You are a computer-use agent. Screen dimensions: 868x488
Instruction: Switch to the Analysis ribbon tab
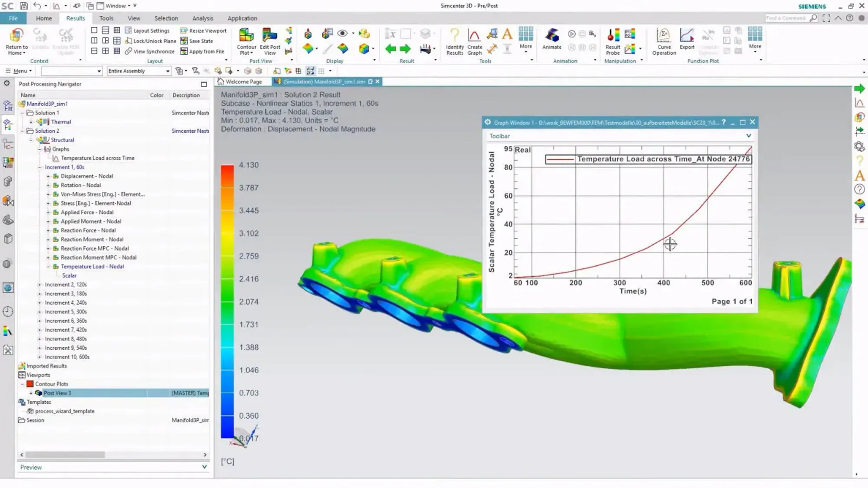click(203, 18)
